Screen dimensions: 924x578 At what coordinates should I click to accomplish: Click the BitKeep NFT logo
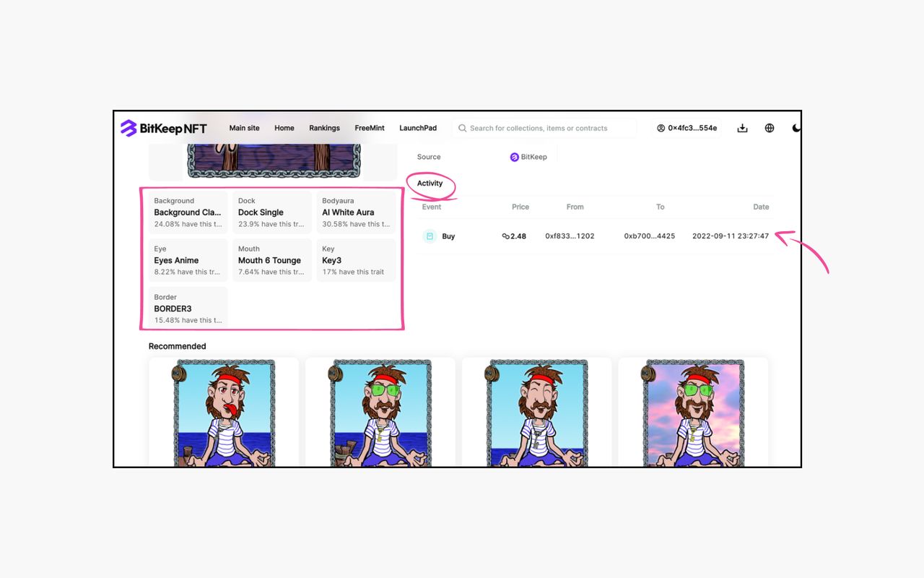click(x=164, y=129)
